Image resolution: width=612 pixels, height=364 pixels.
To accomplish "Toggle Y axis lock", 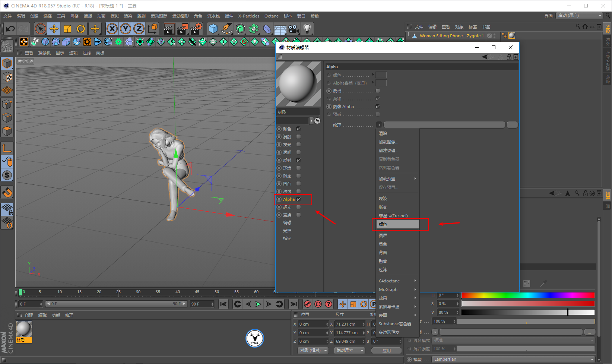I will click(126, 29).
